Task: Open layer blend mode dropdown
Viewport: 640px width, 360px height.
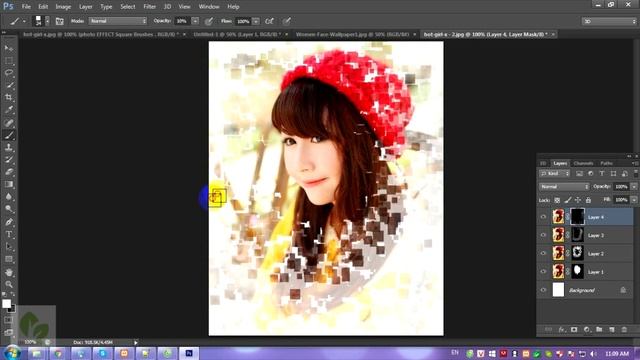Action: [564, 187]
